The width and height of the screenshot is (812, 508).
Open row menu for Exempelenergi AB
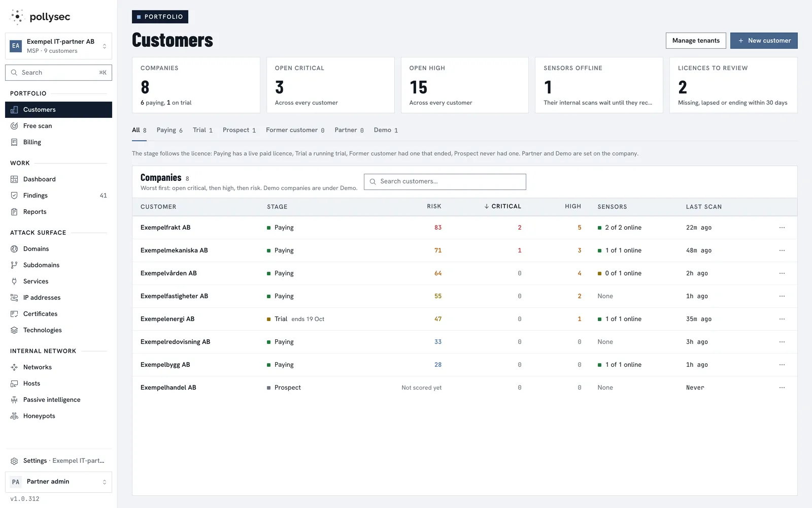point(782,319)
